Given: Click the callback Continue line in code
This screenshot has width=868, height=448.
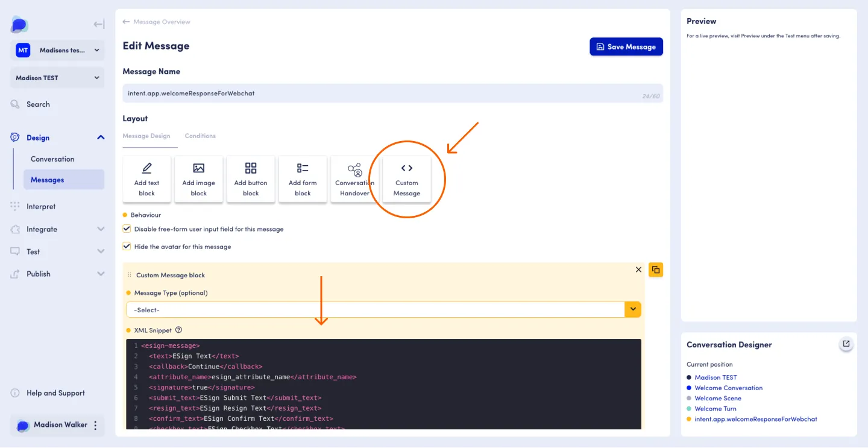Looking at the screenshot, I should (x=206, y=367).
